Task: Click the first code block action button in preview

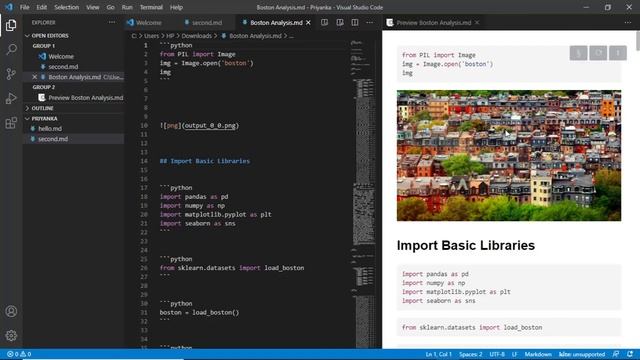Action: [578, 53]
